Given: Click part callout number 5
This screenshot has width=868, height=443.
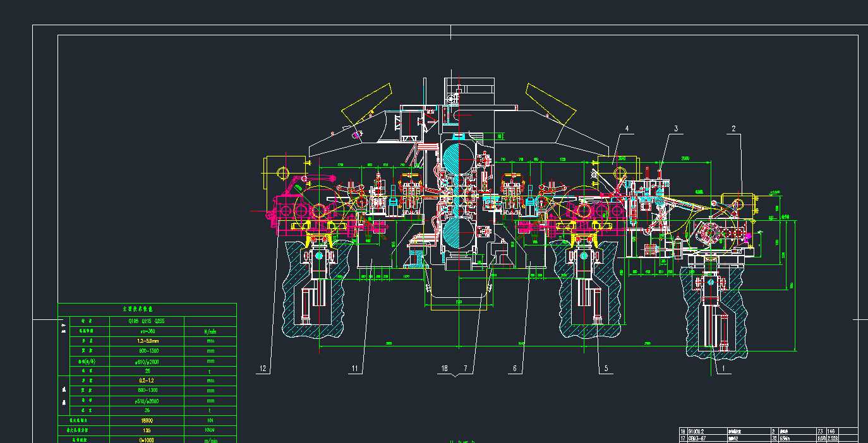Looking at the screenshot, I should pyautogui.click(x=606, y=369).
